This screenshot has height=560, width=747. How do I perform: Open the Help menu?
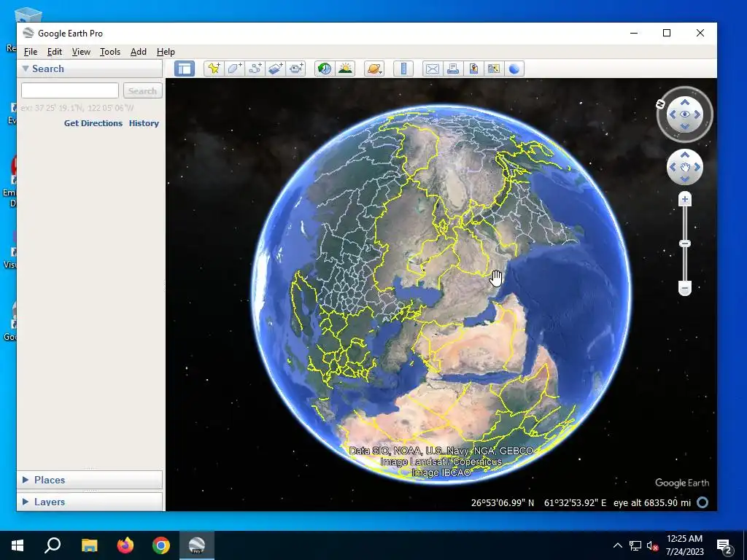[166, 52]
